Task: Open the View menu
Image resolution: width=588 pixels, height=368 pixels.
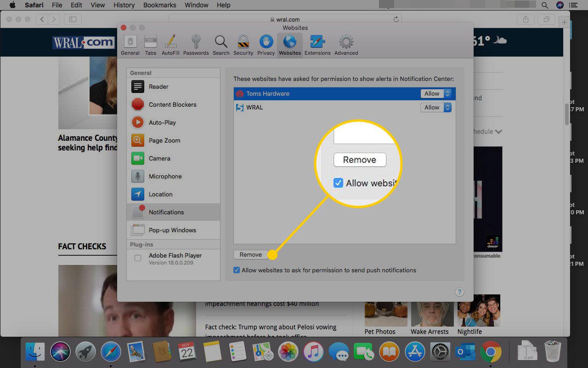Action: tap(97, 5)
